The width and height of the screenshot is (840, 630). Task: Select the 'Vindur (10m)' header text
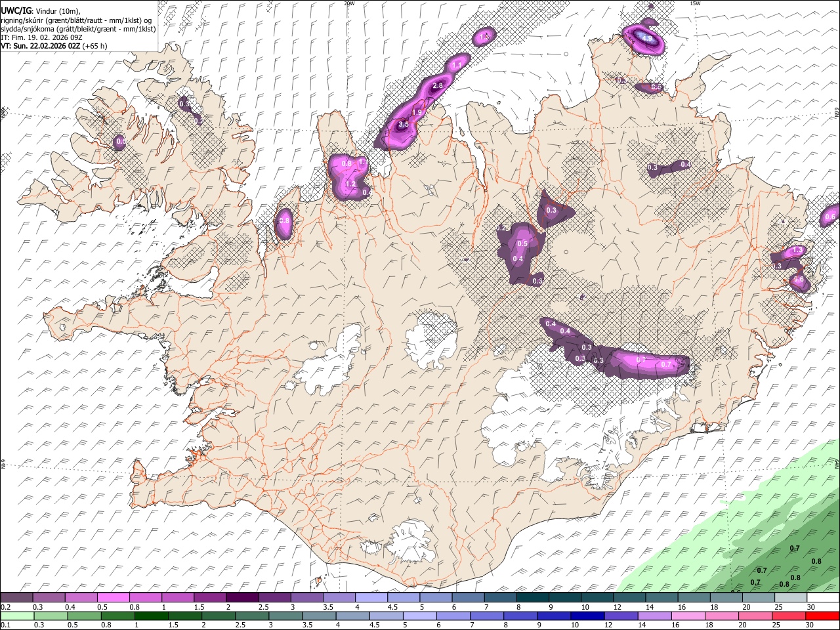[57, 11]
